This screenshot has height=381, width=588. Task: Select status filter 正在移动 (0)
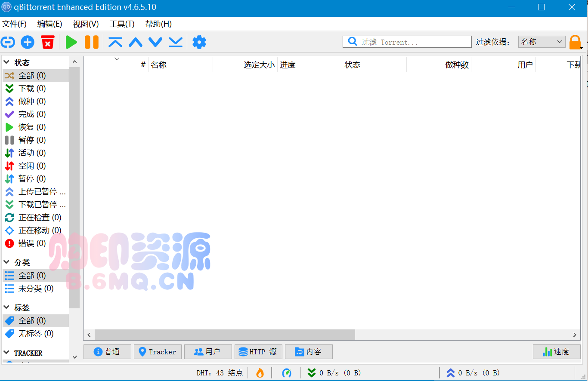click(x=36, y=230)
